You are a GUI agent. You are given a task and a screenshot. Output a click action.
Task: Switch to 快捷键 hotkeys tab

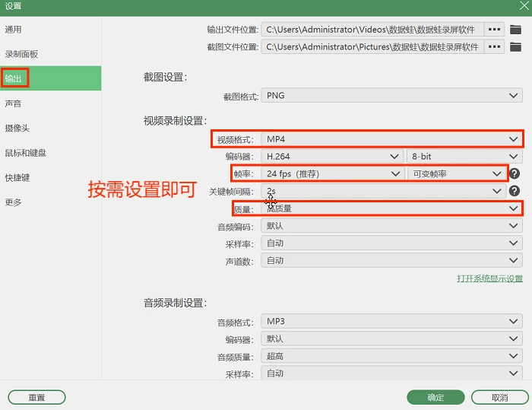[x=51, y=178]
